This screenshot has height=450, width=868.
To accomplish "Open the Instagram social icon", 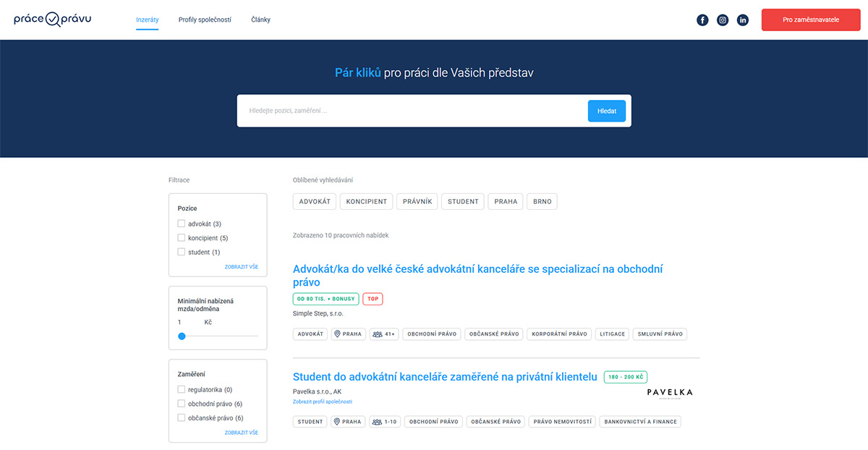I will pyautogui.click(x=723, y=20).
